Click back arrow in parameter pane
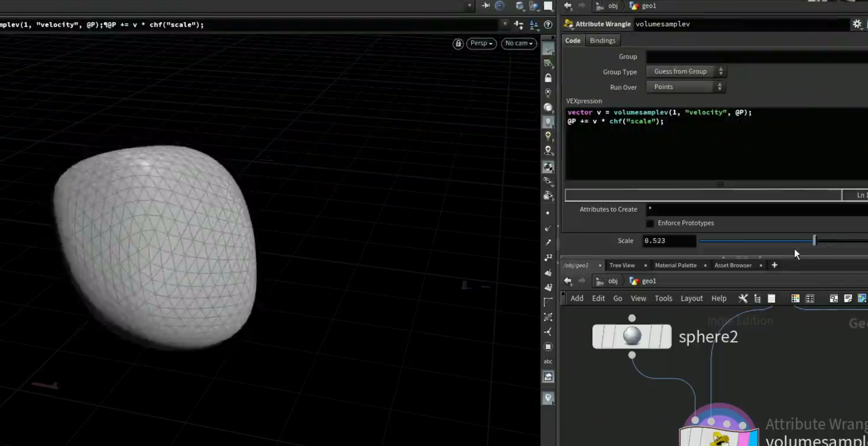Image resolution: width=868 pixels, height=446 pixels. pos(568,6)
